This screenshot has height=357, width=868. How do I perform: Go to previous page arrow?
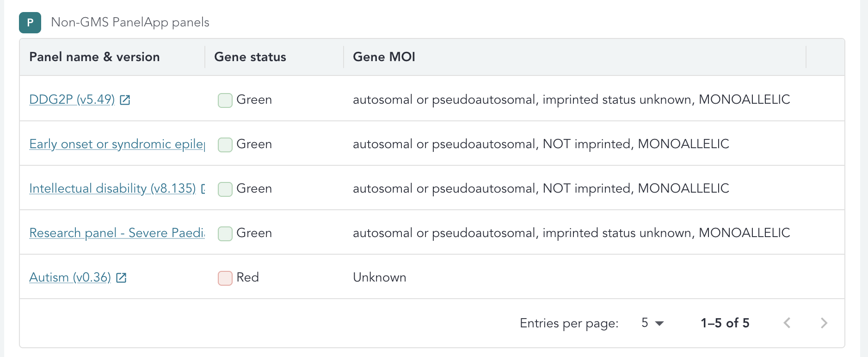(x=787, y=323)
